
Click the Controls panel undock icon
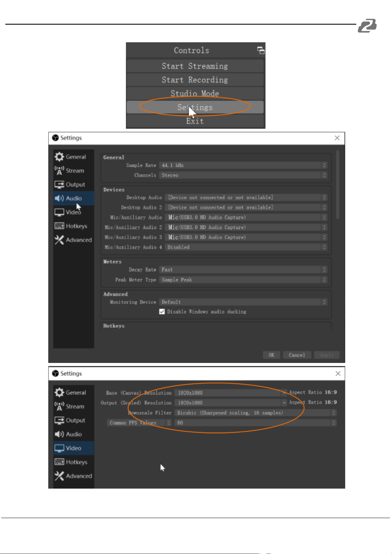tap(261, 51)
